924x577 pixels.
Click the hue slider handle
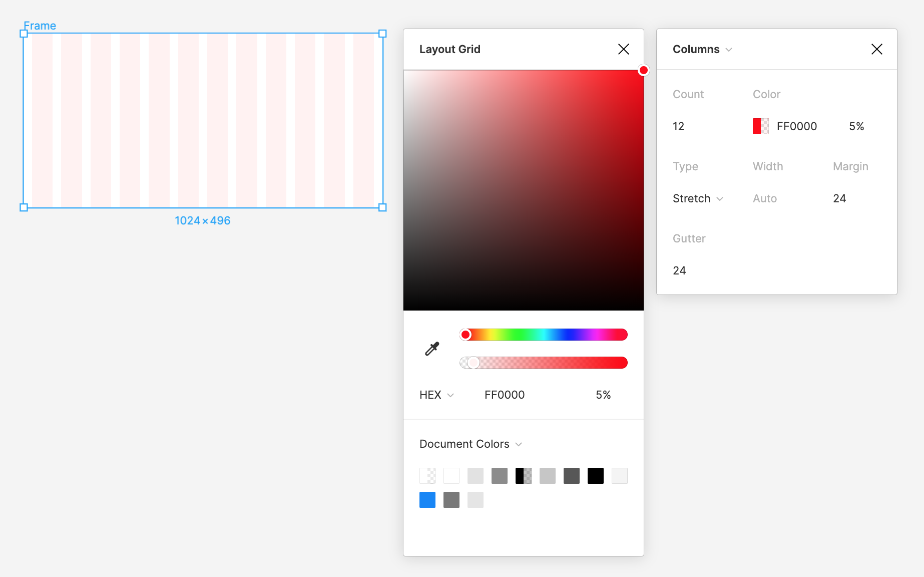[x=466, y=335]
